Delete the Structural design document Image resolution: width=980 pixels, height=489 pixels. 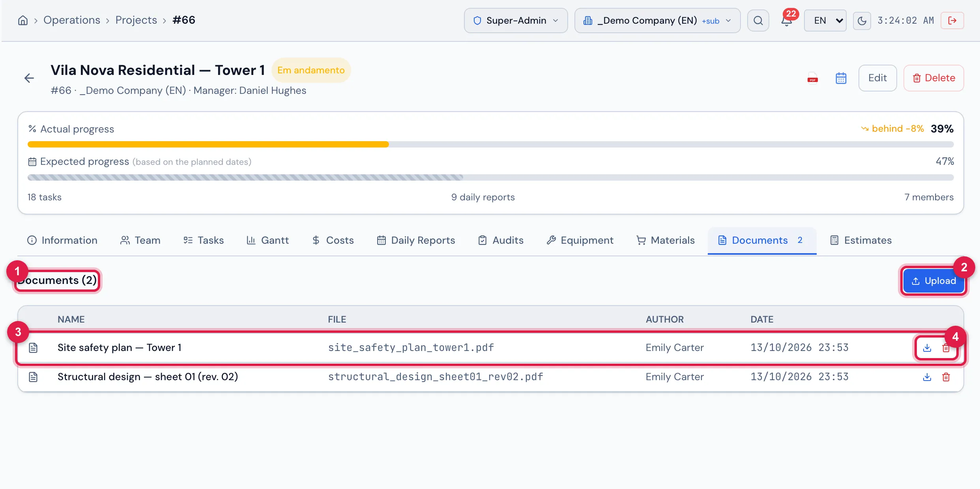(x=946, y=377)
